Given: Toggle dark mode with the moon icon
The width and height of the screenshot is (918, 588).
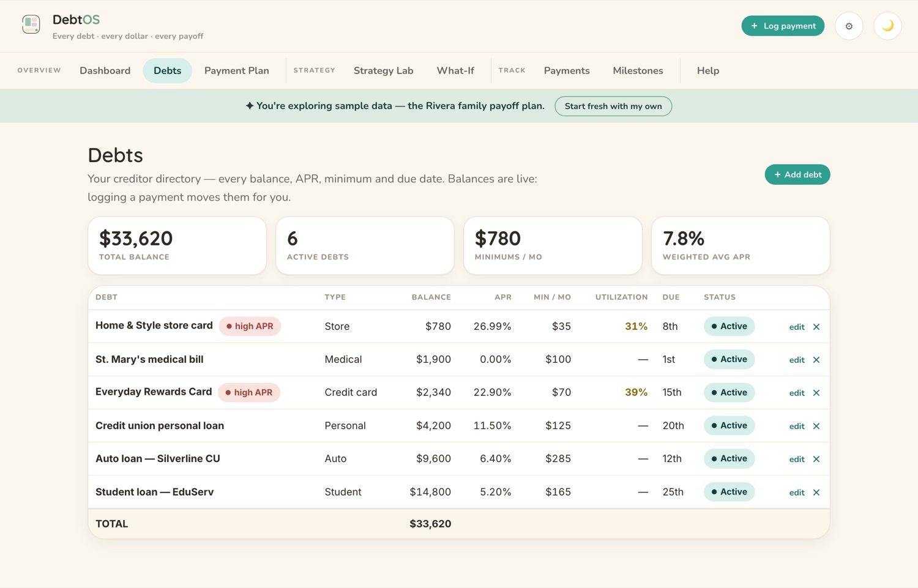Looking at the screenshot, I should [x=887, y=26].
